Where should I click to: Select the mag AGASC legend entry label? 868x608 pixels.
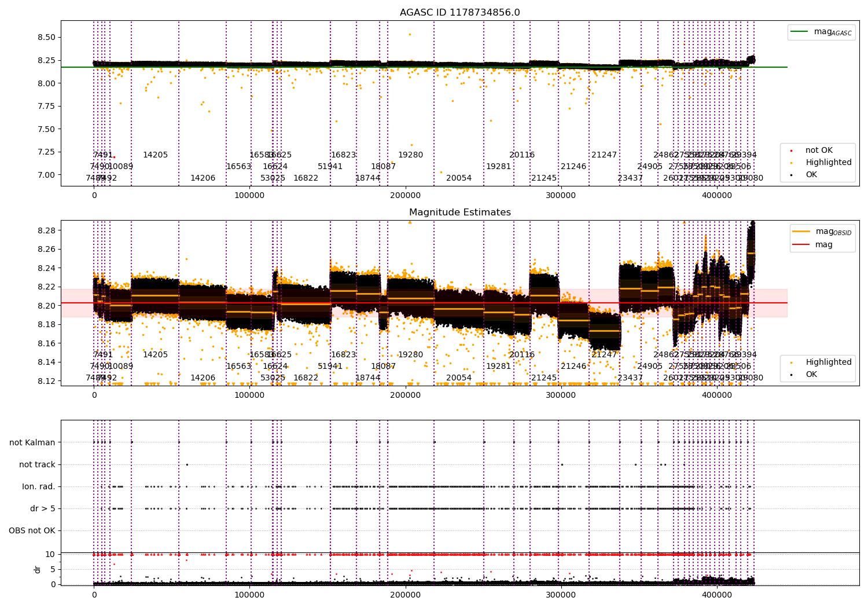(833, 32)
